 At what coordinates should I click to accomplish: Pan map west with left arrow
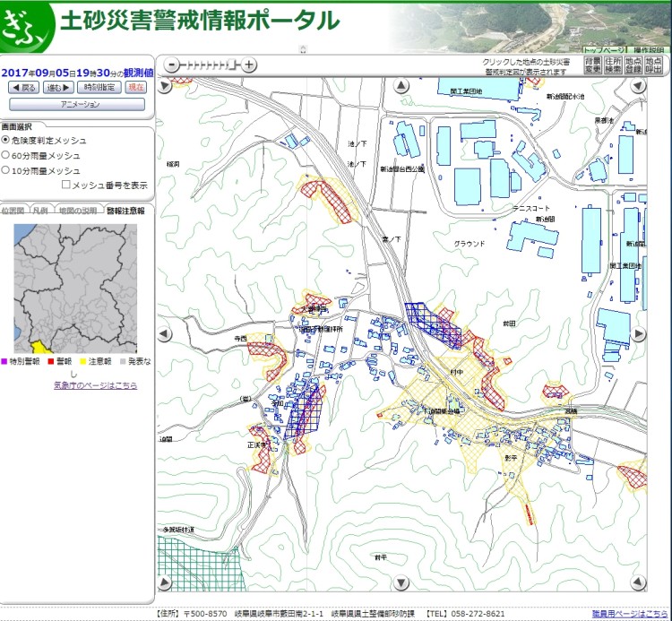[x=164, y=334]
